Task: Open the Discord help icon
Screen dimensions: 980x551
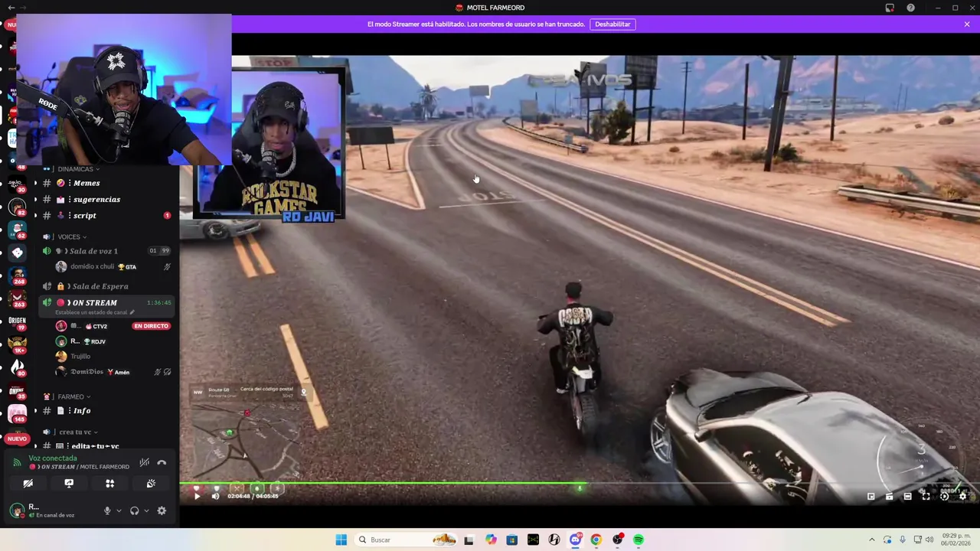Action: pyautogui.click(x=910, y=8)
